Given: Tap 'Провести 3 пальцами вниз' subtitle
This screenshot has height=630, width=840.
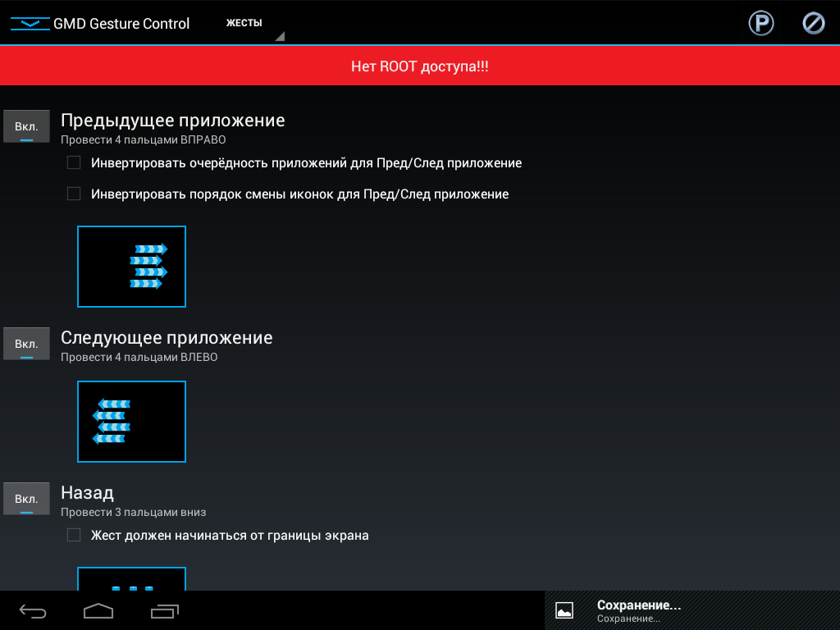Looking at the screenshot, I should (x=133, y=512).
